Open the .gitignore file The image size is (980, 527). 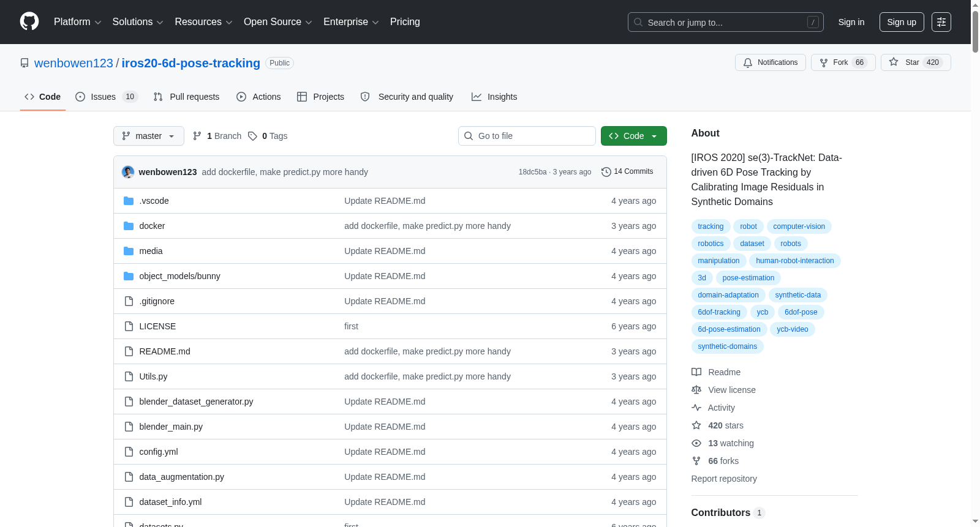157,301
